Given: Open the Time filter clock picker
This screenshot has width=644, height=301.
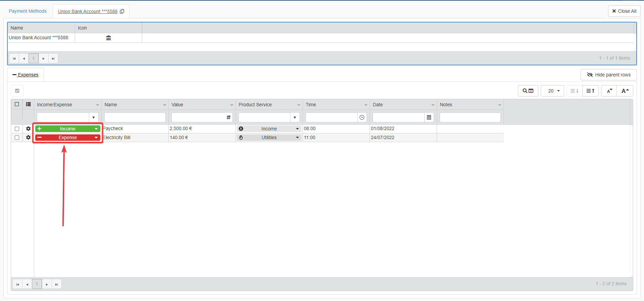Looking at the screenshot, I should pyautogui.click(x=362, y=117).
